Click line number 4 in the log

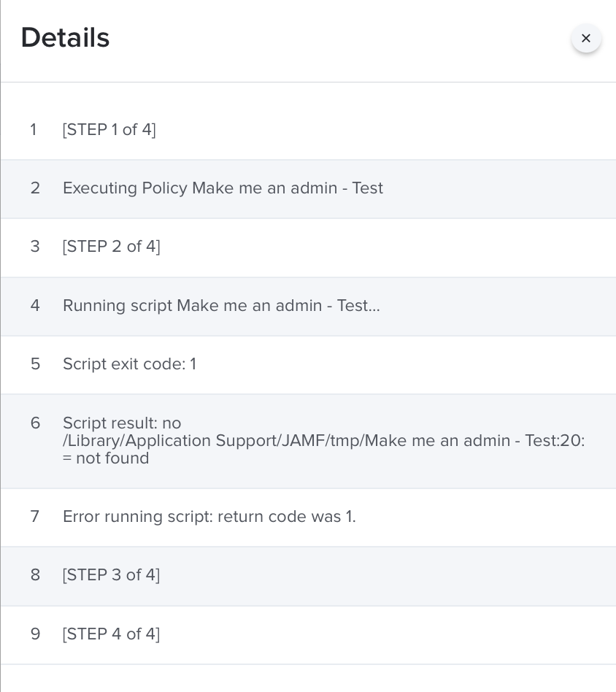(x=35, y=305)
